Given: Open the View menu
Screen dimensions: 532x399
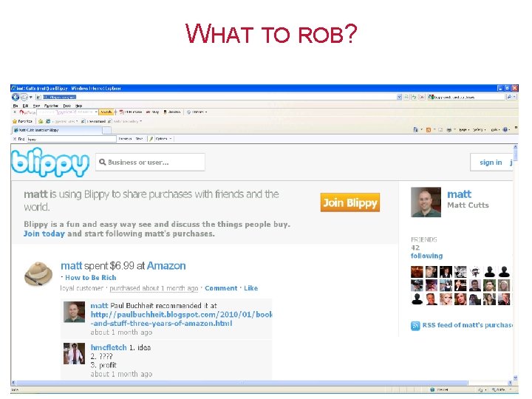Looking at the screenshot, I should click(36, 106).
